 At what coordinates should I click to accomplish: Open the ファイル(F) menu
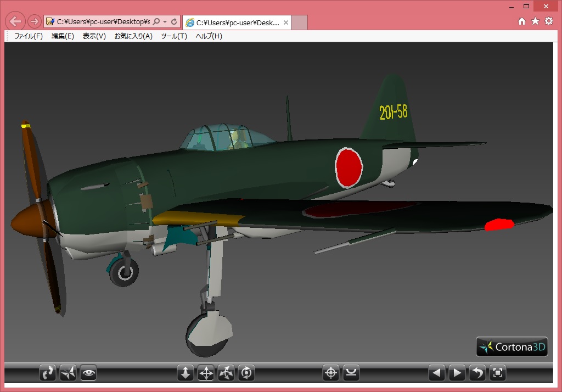[28, 36]
